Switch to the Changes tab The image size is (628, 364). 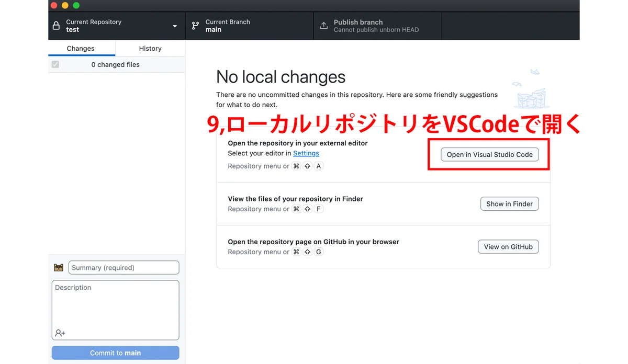[81, 48]
